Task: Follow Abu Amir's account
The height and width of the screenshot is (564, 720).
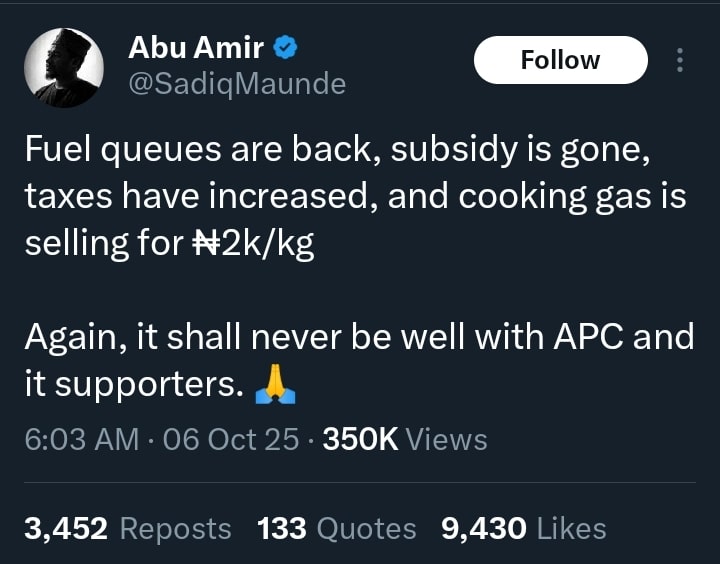Action: 560,60
